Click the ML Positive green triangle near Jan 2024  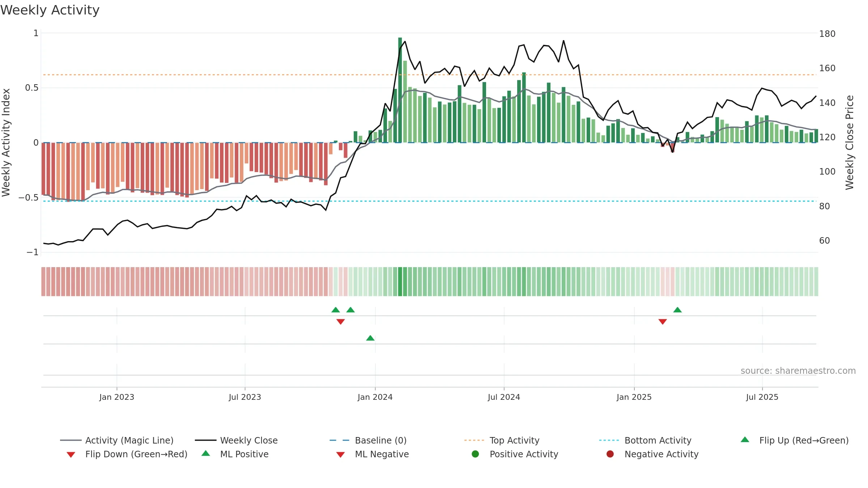tap(370, 338)
